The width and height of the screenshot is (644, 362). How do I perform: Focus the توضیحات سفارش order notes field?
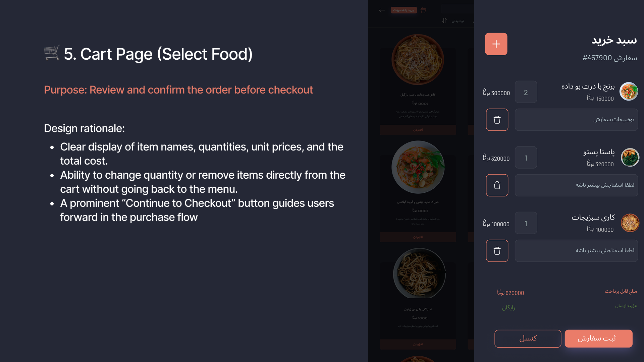coord(576,120)
